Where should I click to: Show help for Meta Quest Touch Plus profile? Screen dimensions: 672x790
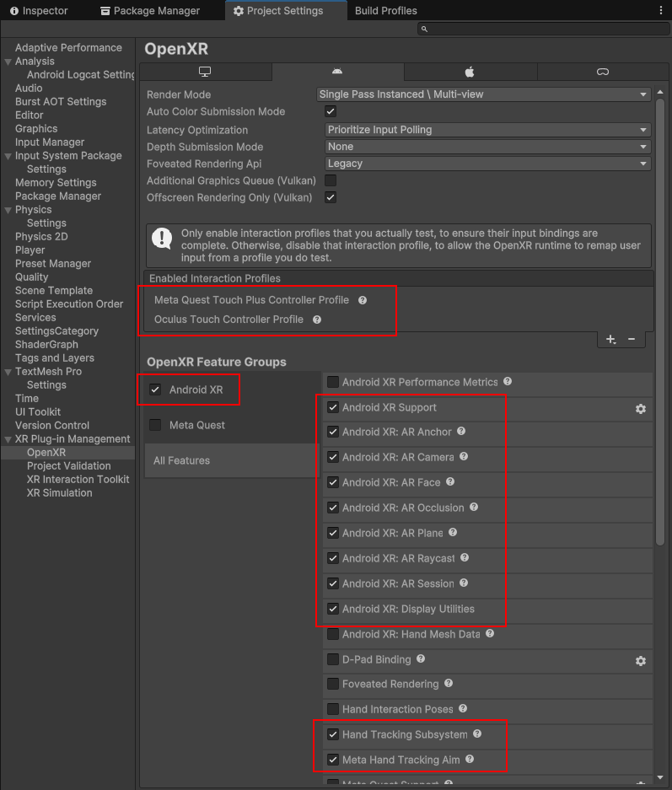tap(363, 300)
